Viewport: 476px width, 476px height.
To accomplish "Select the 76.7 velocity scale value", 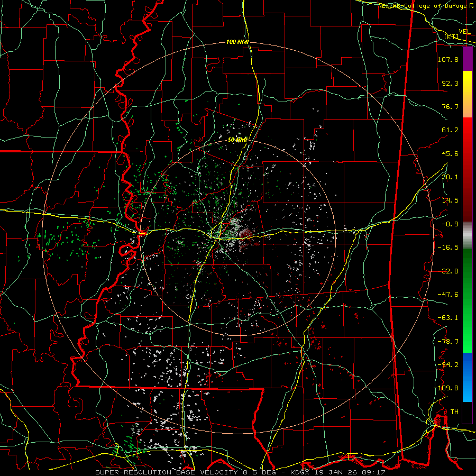I will pyautogui.click(x=450, y=106).
